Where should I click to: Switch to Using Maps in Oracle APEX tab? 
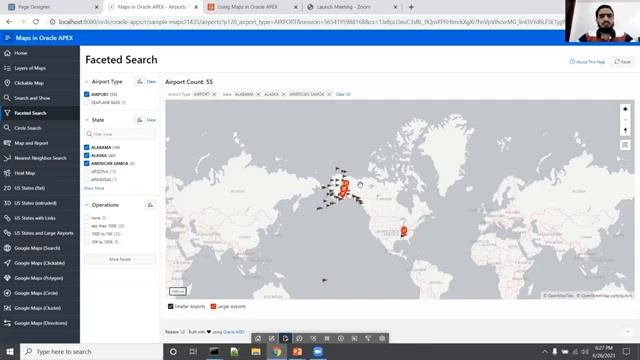(x=251, y=7)
